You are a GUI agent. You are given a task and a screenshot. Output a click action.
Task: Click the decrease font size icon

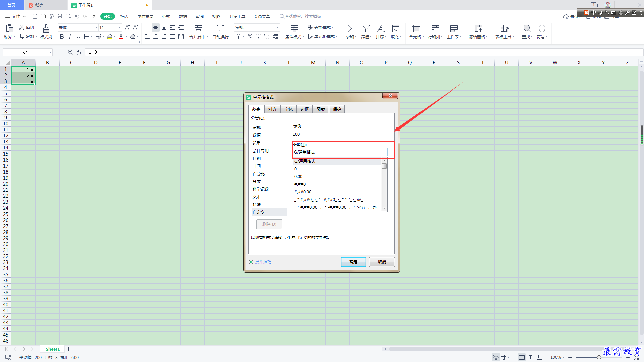(136, 27)
